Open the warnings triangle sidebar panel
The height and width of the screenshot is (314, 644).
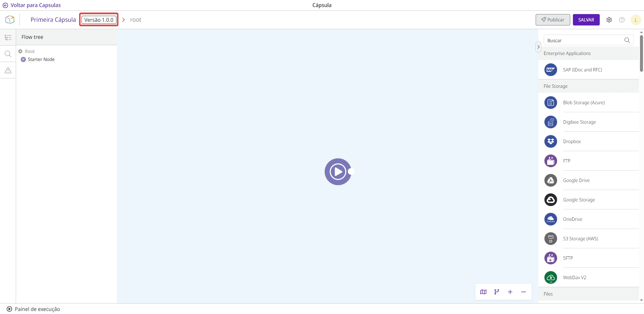tap(8, 70)
